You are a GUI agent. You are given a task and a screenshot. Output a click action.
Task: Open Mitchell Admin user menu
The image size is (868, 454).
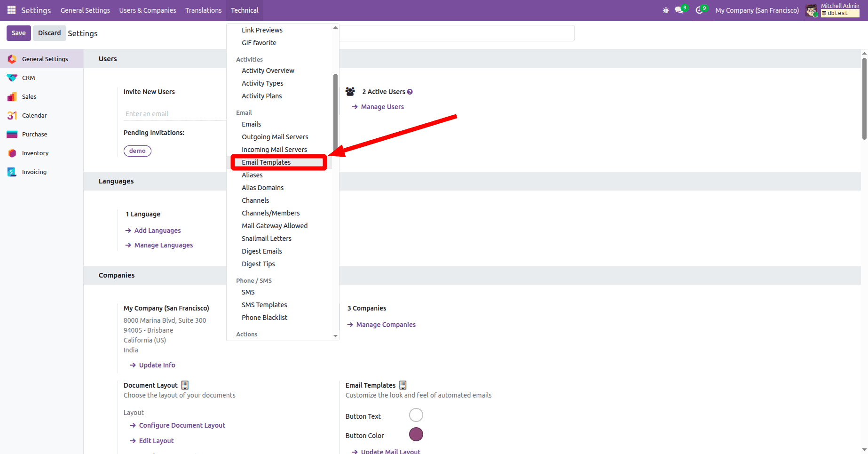(833, 10)
